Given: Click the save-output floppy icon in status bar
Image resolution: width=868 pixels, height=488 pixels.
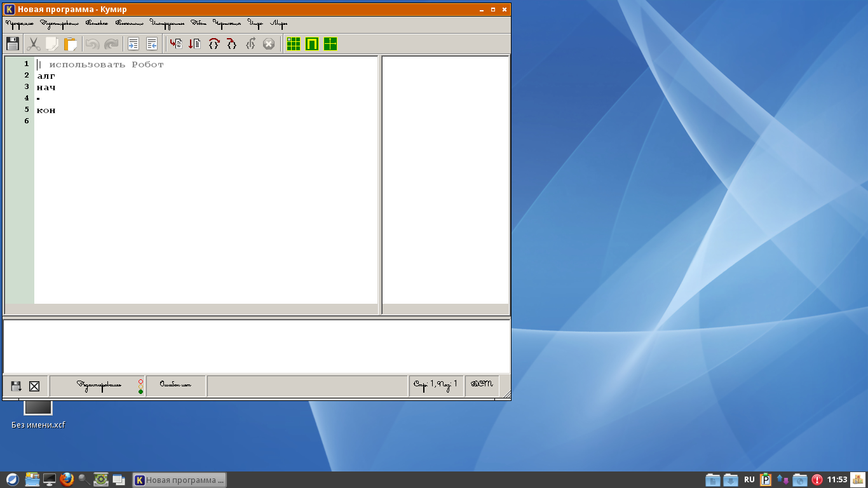Looking at the screenshot, I should pyautogui.click(x=16, y=386).
